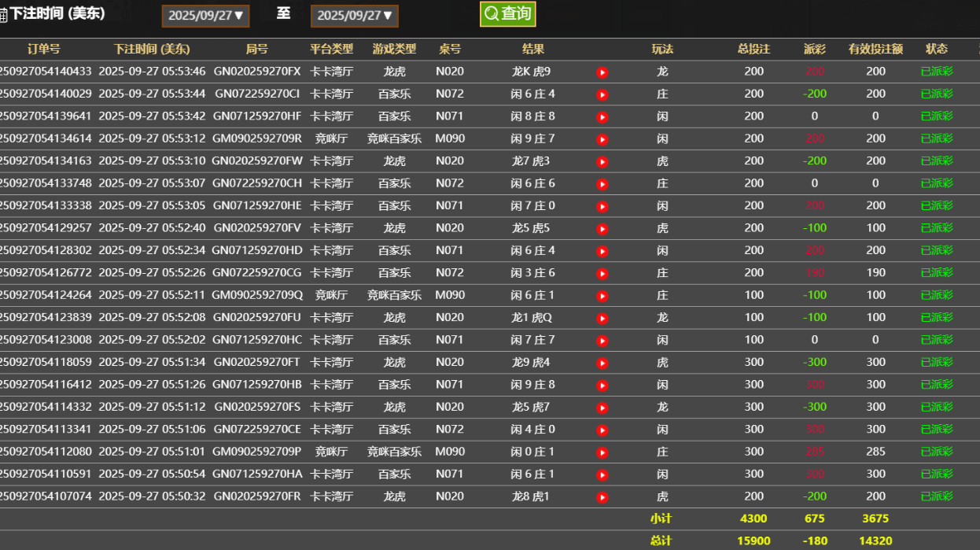Open the replay for result 龙1 虎Q

[602, 318]
